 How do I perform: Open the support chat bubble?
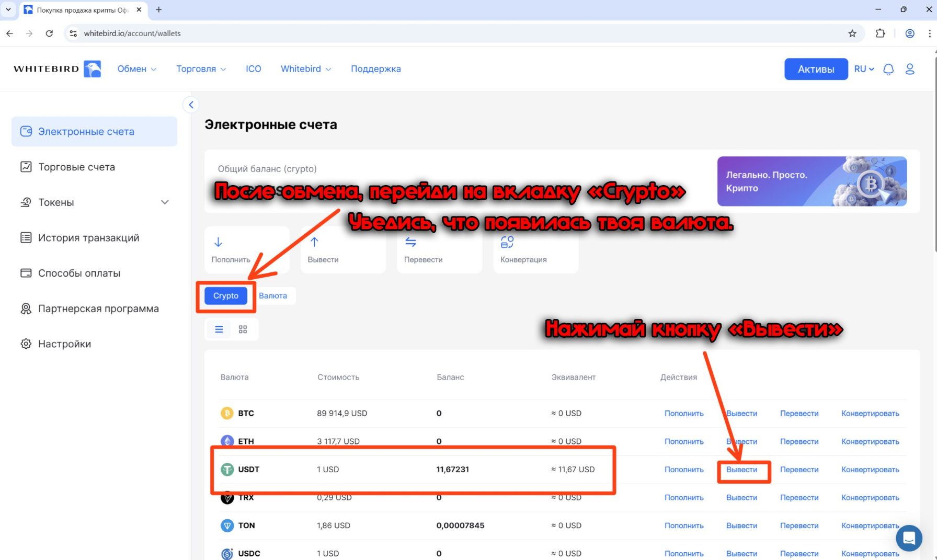coord(909,538)
